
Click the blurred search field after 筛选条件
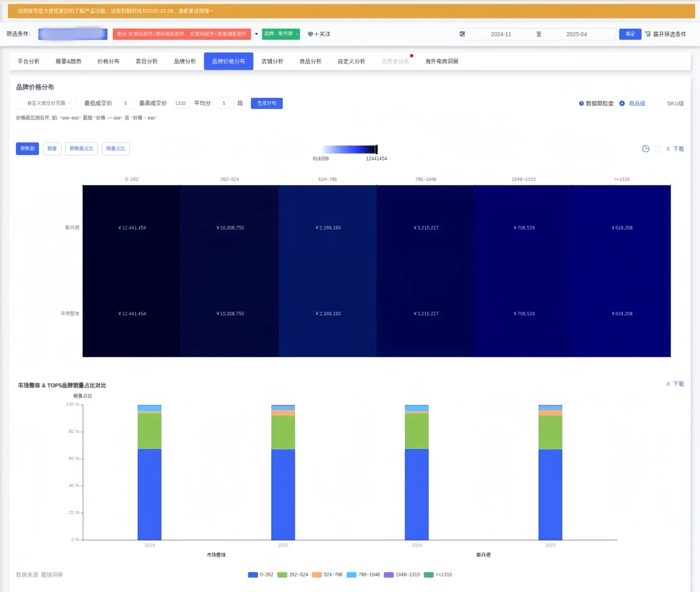pos(73,34)
